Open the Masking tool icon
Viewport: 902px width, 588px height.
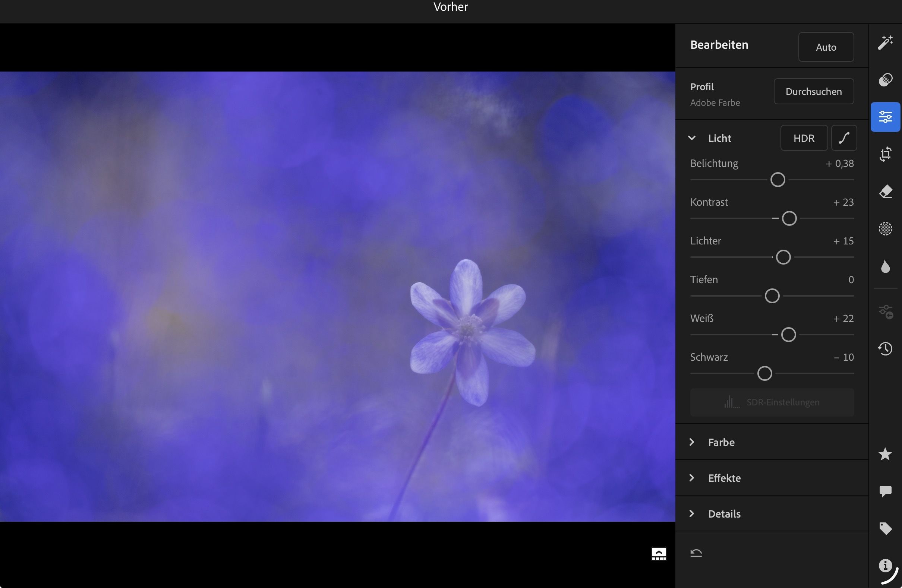[x=885, y=229]
